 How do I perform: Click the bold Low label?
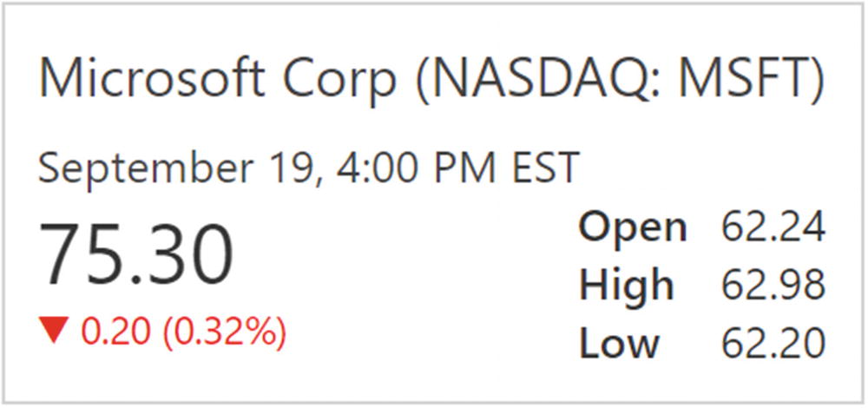(x=619, y=344)
